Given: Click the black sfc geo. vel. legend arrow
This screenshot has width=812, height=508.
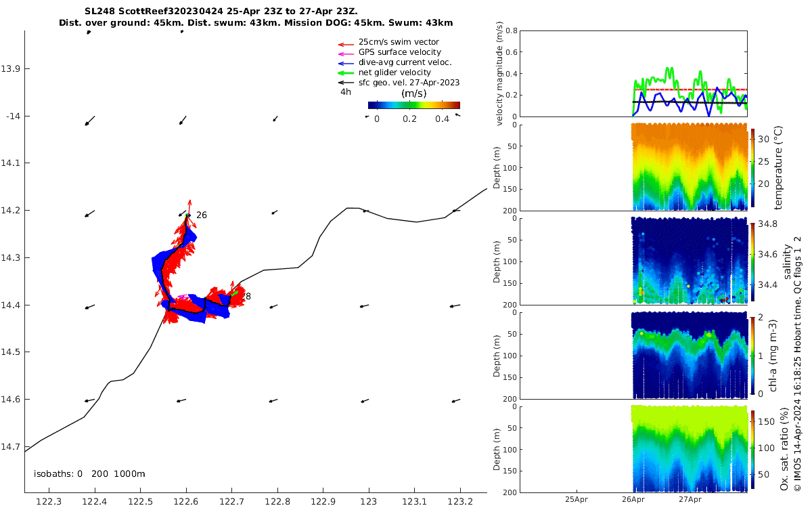Looking at the screenshot, I should 346,83.
